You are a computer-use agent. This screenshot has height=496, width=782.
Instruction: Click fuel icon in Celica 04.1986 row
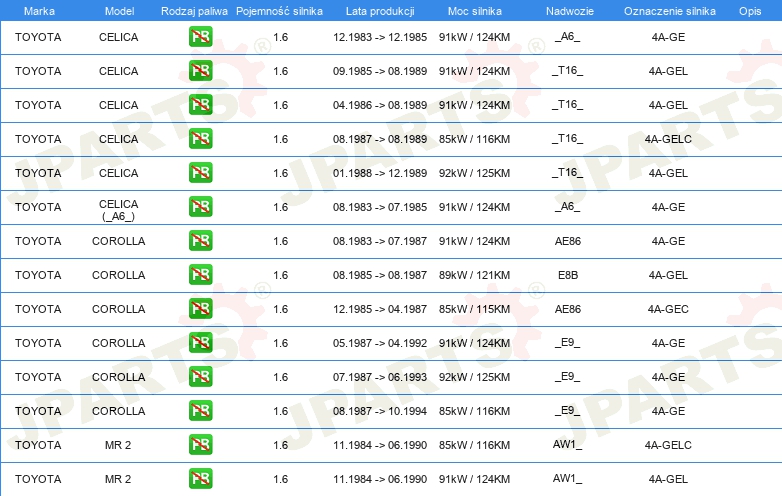coord(200,105)
